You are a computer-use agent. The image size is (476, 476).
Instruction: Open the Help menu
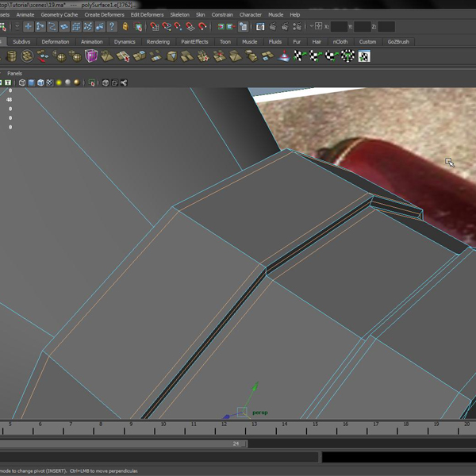(295, 14)
